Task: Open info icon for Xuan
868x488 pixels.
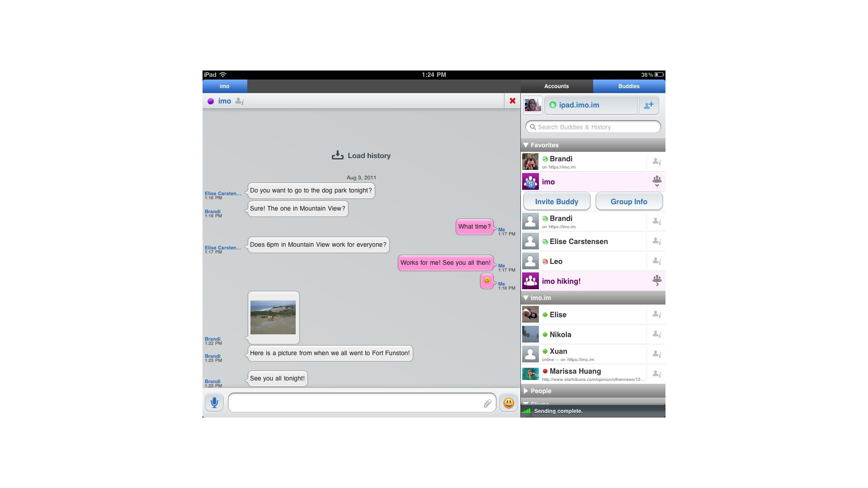Action: click(x=657, y=354)
